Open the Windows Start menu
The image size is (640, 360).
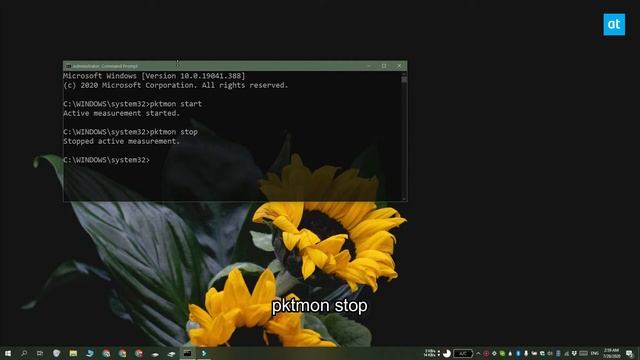pyautogui.click(x=8, y=353)
